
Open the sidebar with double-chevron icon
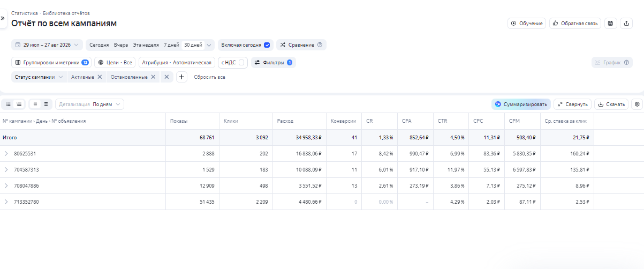pyautogui.click(x=3, y=18)
